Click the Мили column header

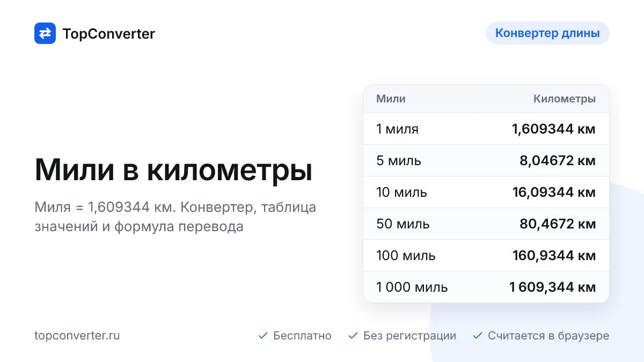tap(391, 99)
